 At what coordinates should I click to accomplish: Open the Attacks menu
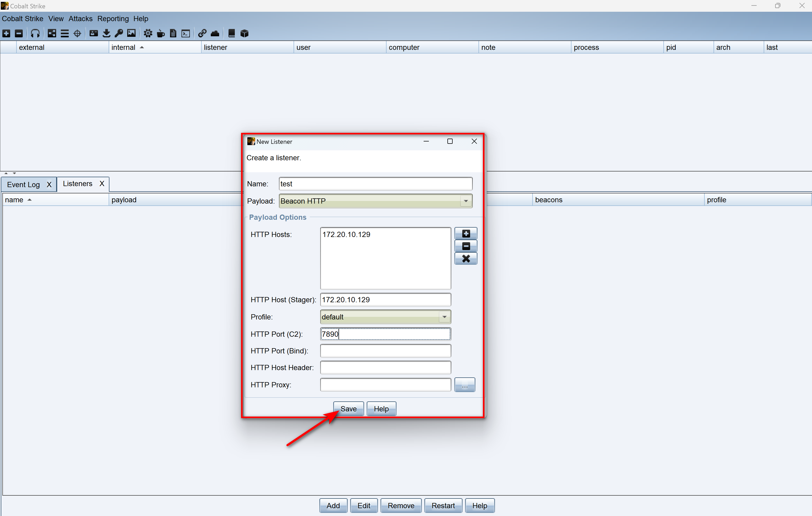pos(80,19)
